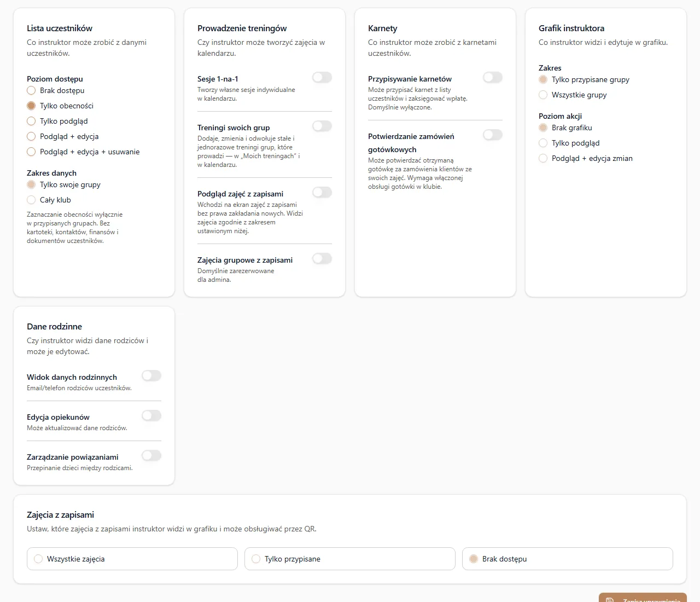This screenshot has width=700, height=602.
Task: Turn on "Widok danych rodzinnych" switch
Action: tap(151, 375)
